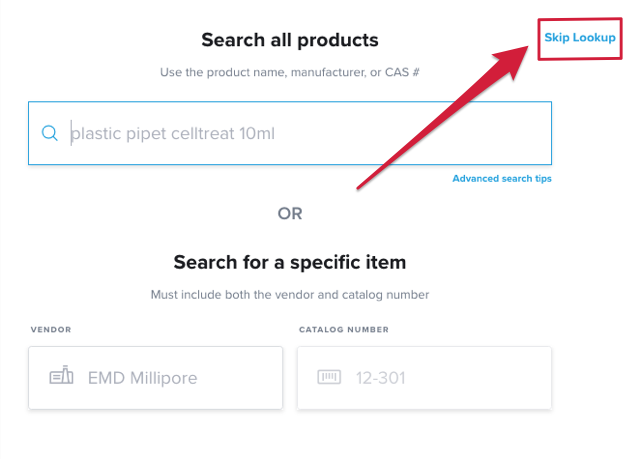Click the 'Search for a specific item' heading
Screen dimensions: 641x459
click(x=290, y=262)
